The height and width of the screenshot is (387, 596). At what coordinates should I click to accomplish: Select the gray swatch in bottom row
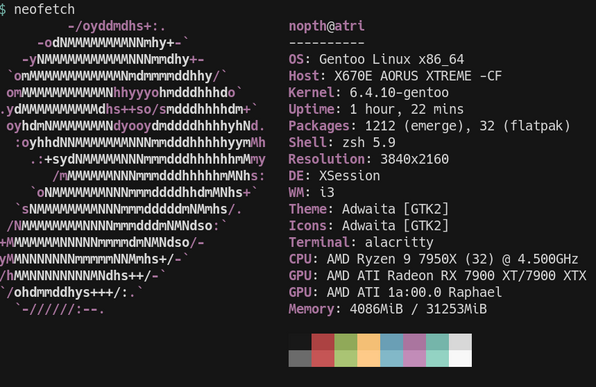(x=300, y=358)
